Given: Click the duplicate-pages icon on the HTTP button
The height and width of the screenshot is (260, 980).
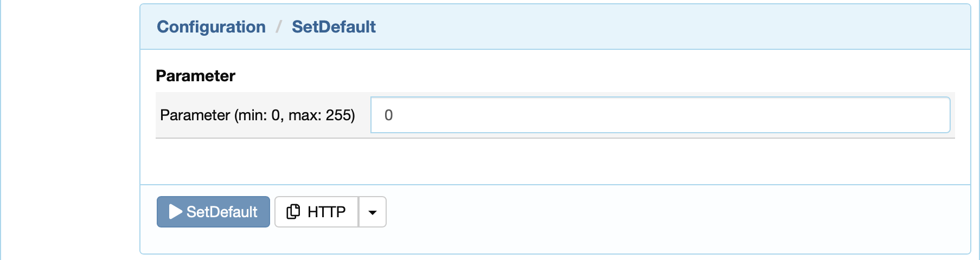Looking at the screenshot, I should 293,212.
